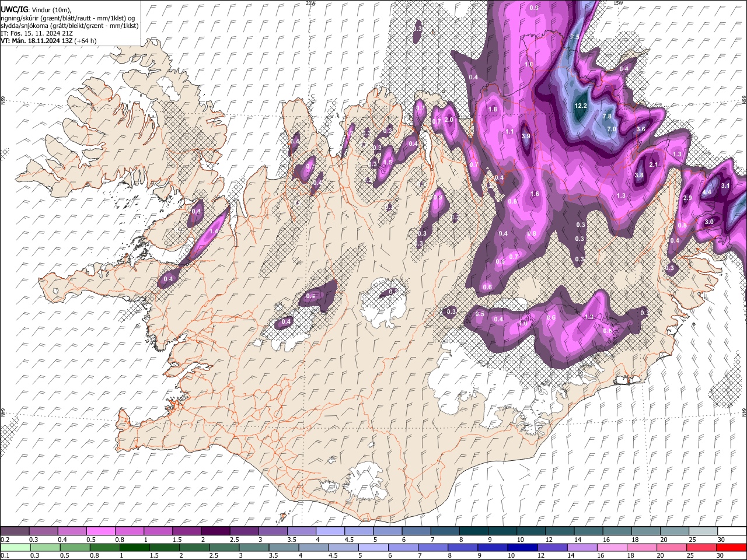The width and height of the screenshot is (747, 560).
Task: Click the 3.8 precipitation value label
Action: click(638, 175)
